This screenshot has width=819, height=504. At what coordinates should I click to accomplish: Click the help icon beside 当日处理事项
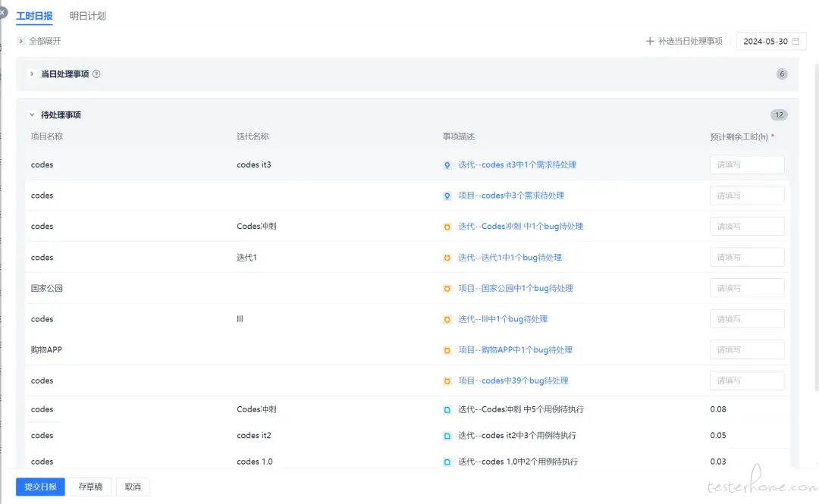point(96,74)
